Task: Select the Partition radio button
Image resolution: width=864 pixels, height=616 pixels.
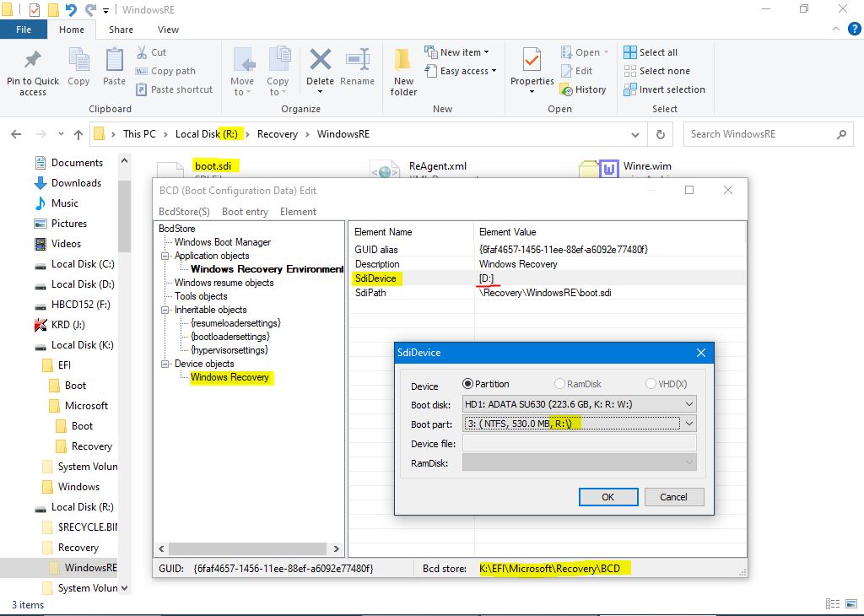Action: pyautogui.click(x=468, y=384)
